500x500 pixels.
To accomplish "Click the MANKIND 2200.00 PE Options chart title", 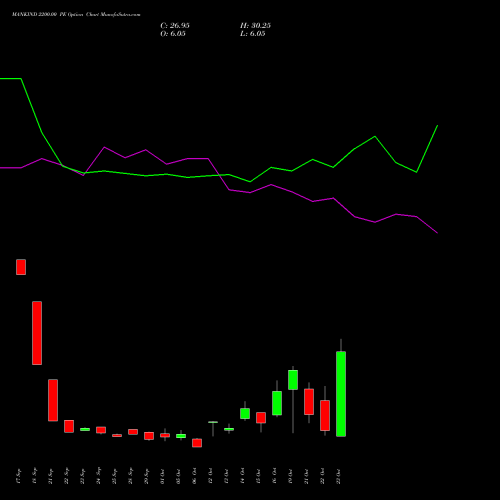I will coord(76,15).
